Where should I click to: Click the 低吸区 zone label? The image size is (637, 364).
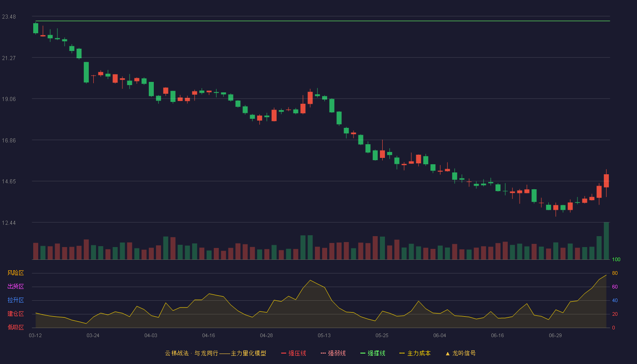pos(15,327)
